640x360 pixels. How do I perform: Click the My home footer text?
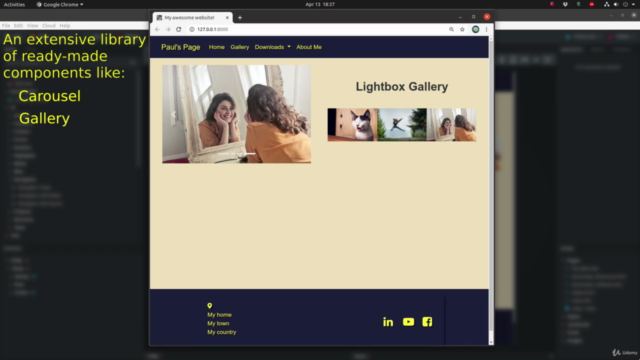coord(219,315)
